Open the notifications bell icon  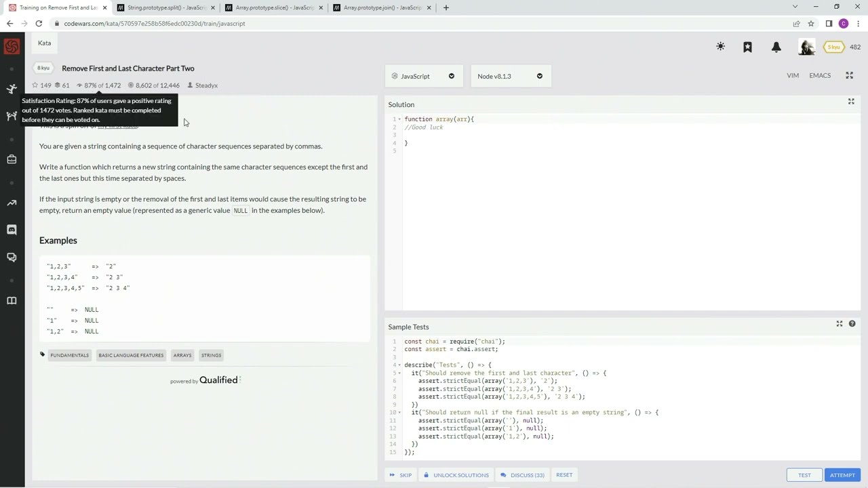click(776, 47)
